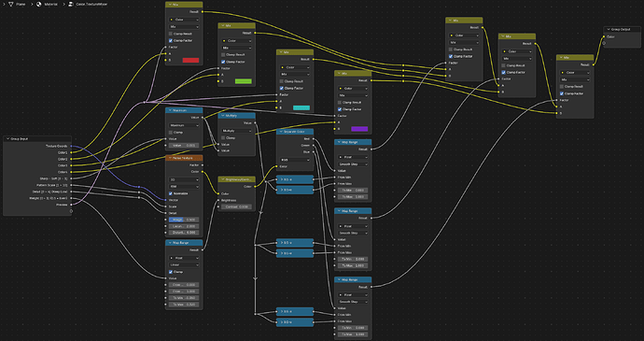Click the Contrast 0.000 field

click(236, 206)
